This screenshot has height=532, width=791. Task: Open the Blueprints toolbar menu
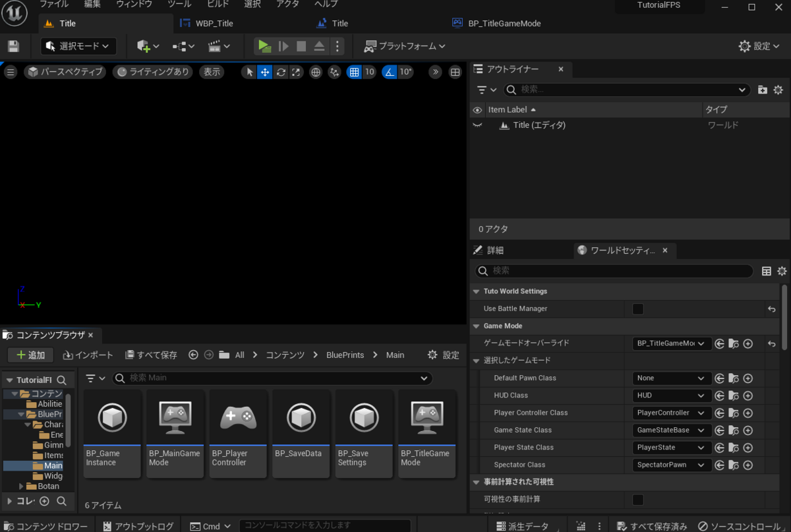(183, 46)
